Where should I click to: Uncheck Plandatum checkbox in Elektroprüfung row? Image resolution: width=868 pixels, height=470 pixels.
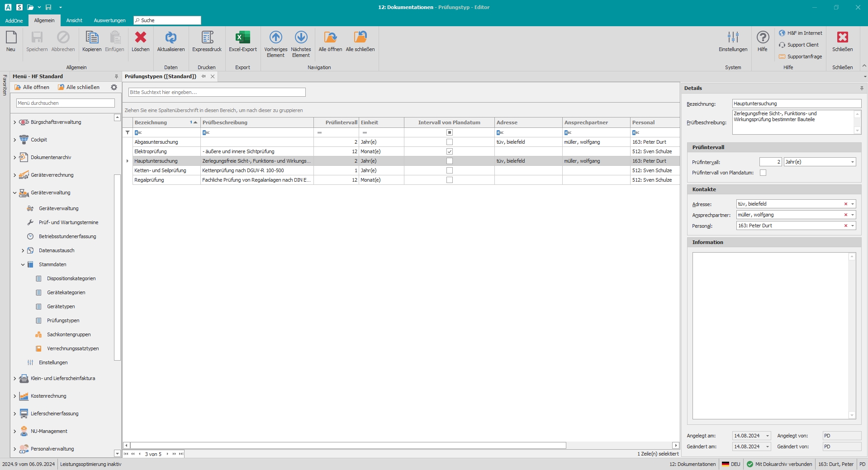(x=449, y=151)
